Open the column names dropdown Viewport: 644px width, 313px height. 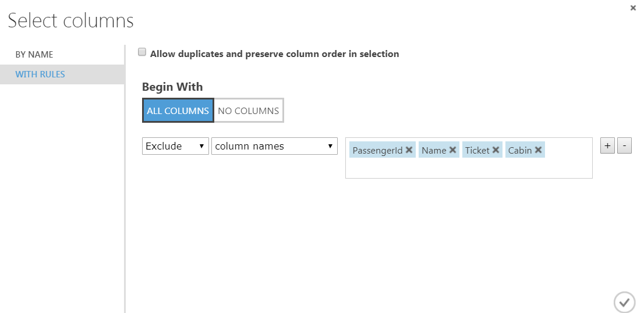[x=274, y=146]
